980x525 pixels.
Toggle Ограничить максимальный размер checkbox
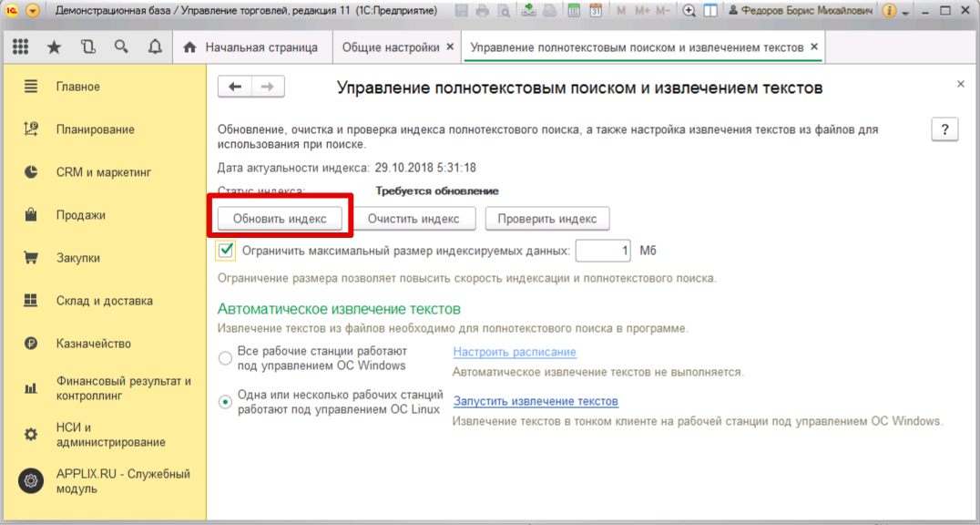tap(226, 251)
